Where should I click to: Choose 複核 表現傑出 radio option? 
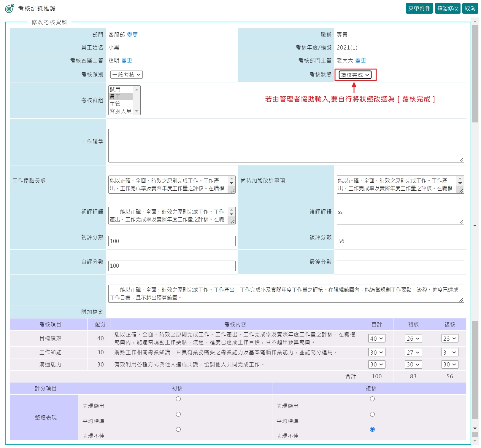pyautogui.click(x=372, y=399)
